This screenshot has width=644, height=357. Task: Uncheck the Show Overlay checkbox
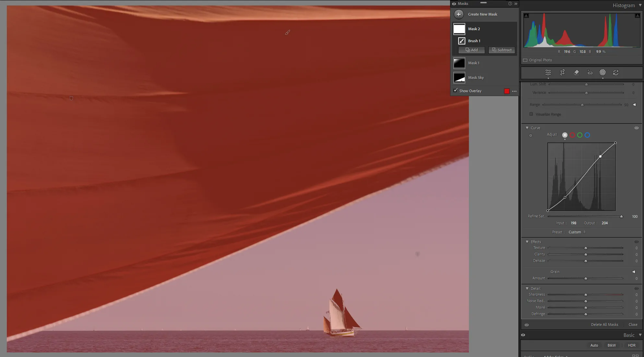pyautogui.click(x=456, y=91)
